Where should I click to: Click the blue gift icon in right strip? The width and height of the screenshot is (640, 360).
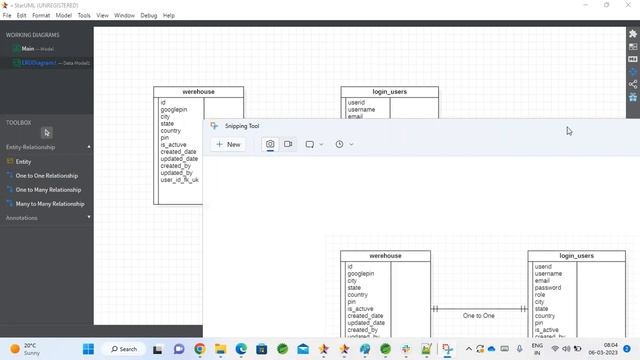(633, 97)
